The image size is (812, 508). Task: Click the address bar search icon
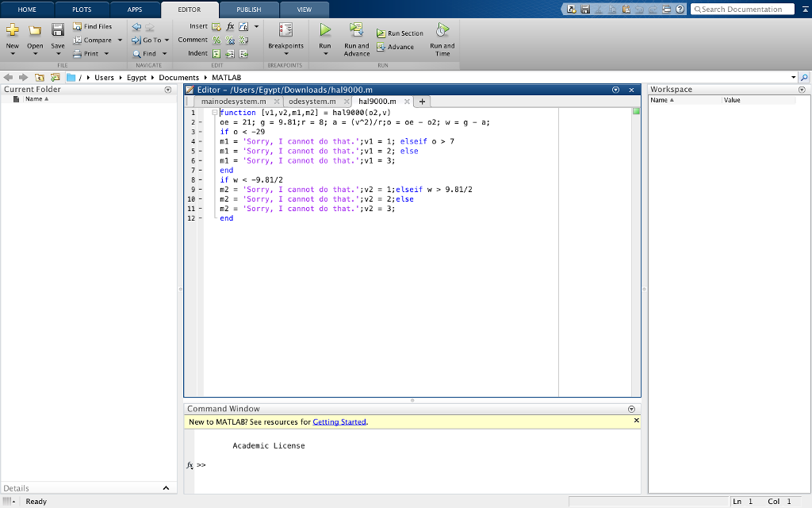[x=804, y=77]
